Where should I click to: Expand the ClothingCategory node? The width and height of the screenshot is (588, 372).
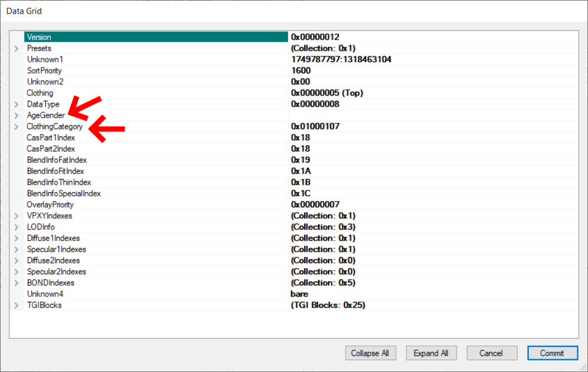tap(16, 126)
